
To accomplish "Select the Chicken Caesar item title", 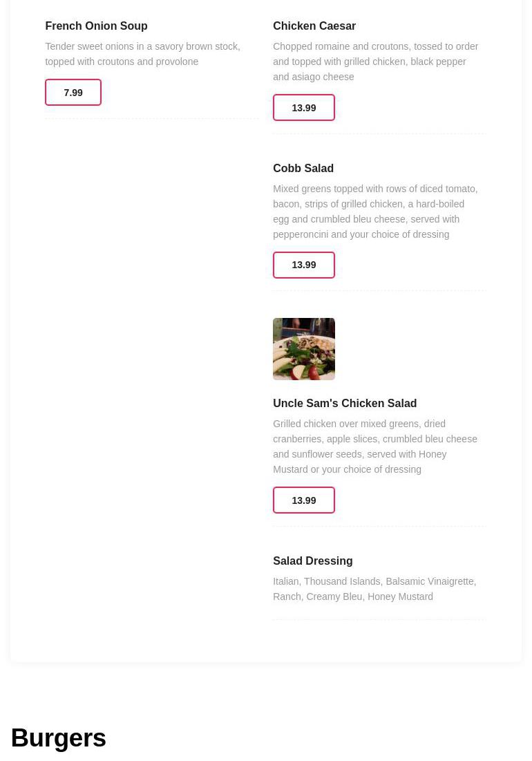I will 314,26.
